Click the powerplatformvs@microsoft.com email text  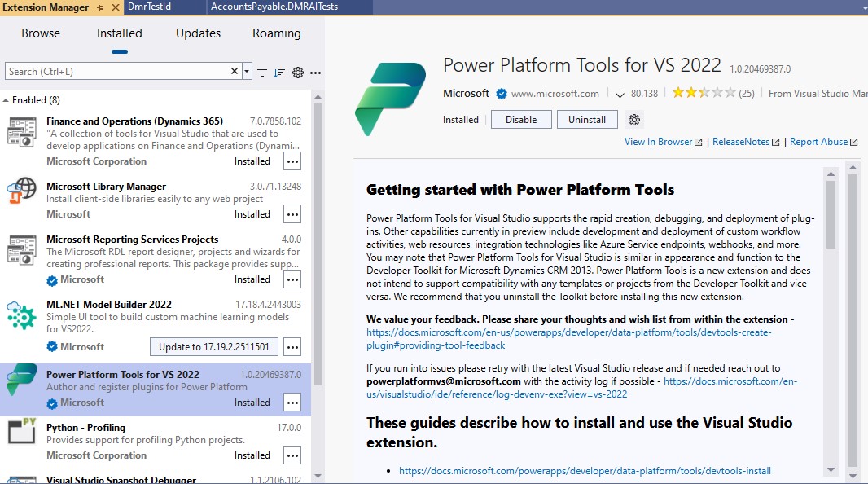click(444, 381)
